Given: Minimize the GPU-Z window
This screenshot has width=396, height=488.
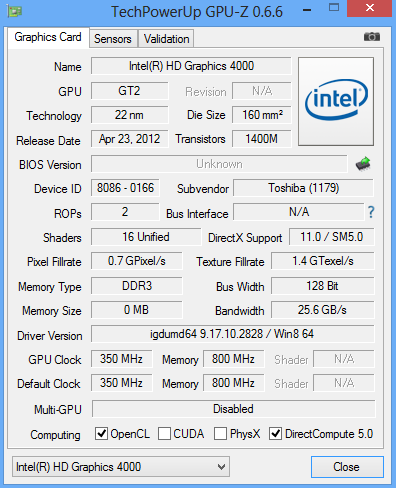Looking at the screenshot, I should tap(307, 10).
